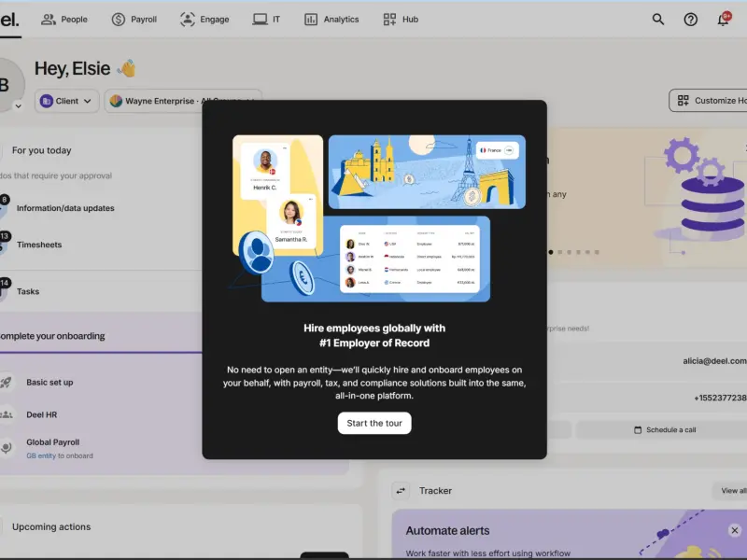Click the Hub grid icon
Image resolution: width=747 pixels, height=560 pixels.
click(x=389, y=20)
